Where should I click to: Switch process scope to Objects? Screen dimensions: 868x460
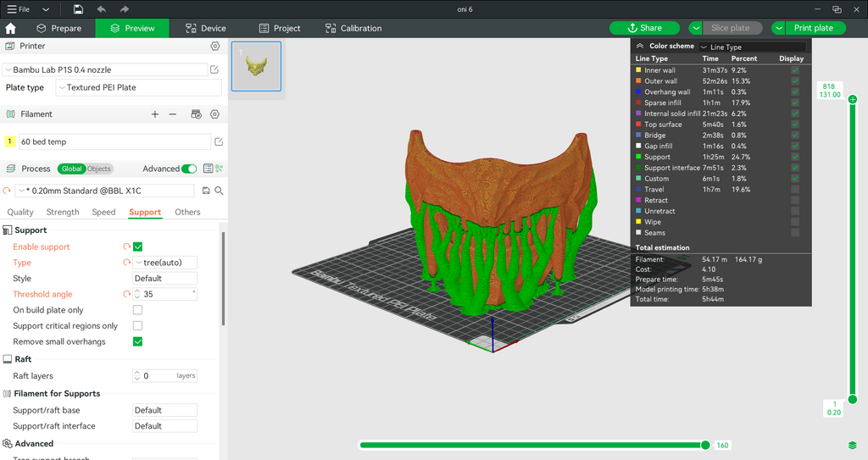[x=98, y=169]
